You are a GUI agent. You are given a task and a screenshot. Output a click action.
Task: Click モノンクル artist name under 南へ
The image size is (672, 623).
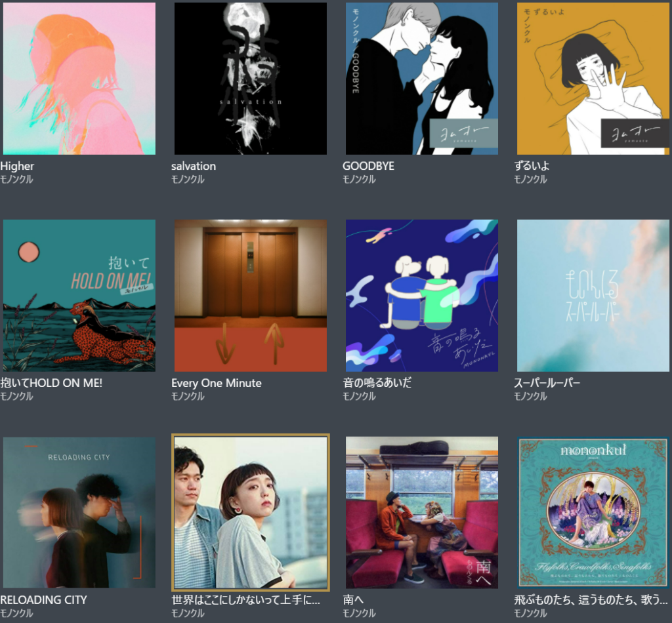[x=359, y=613]
